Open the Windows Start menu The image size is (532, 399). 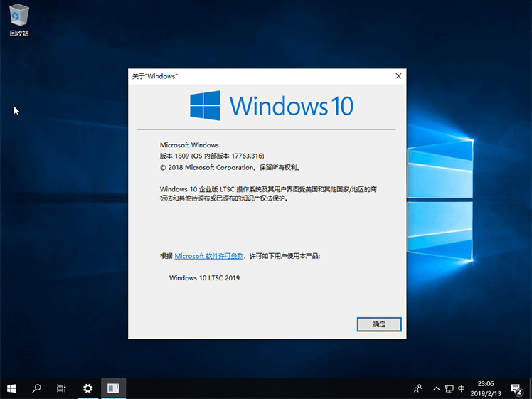(x=12, y=388)
